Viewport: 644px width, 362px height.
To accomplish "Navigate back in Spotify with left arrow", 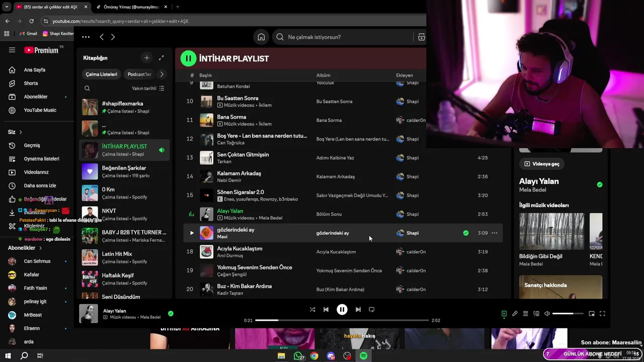I will [102, 37].
